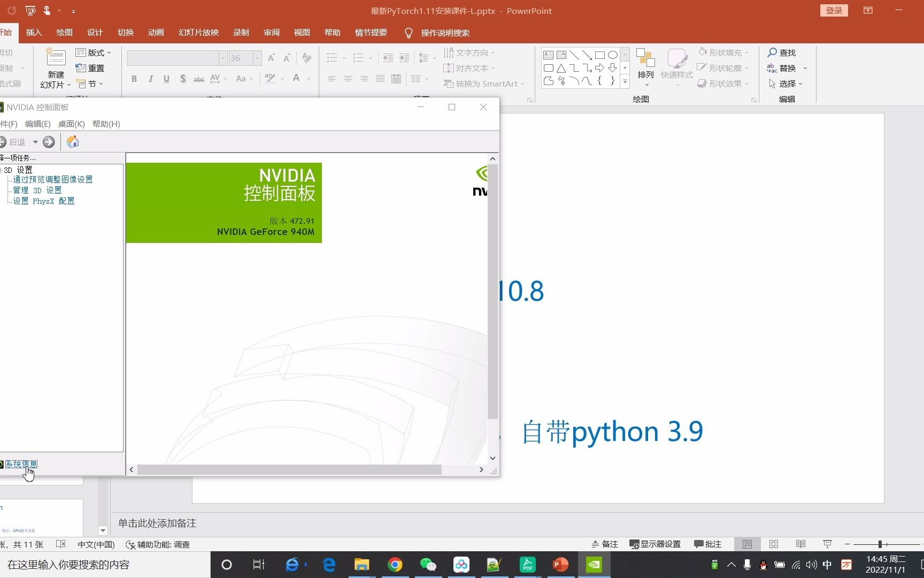This screenshot has height=578, width=924.
Task: Click NVIDIA panel Home icon
Action: 73,142
